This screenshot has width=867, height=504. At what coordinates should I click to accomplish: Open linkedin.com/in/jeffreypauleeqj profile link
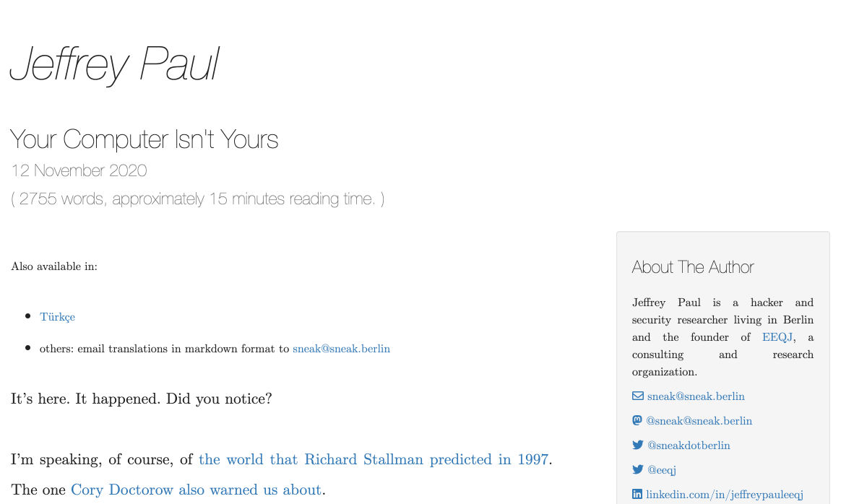pos(724,495)
